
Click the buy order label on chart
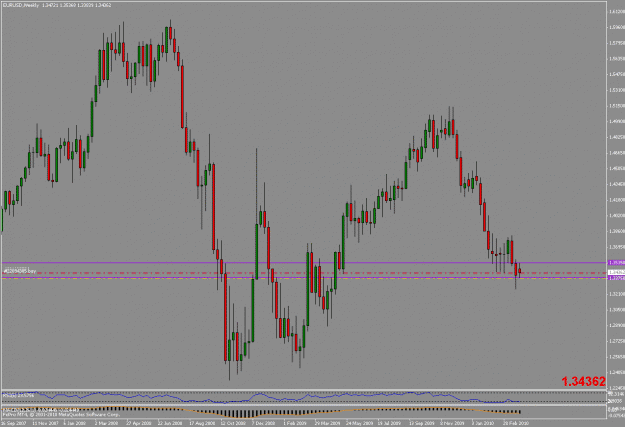point(20,271)
